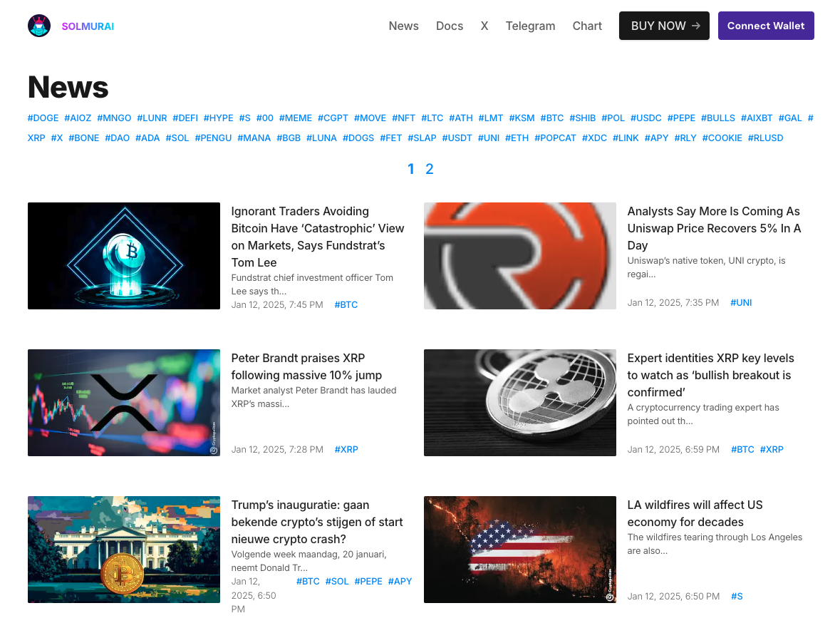Click the #UNI tag under Uniswap article
The width and height of the screenshot is (840, 623).
tap(741, 302)
